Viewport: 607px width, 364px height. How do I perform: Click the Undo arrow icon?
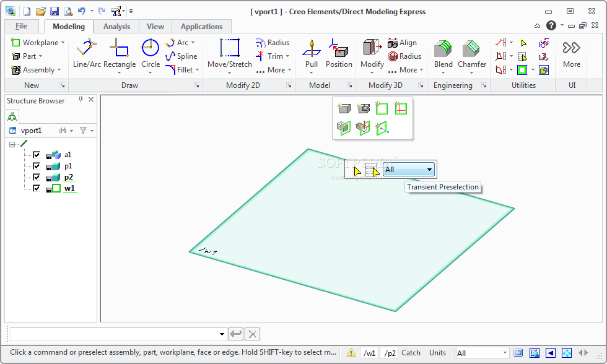[x=81, y=11]
